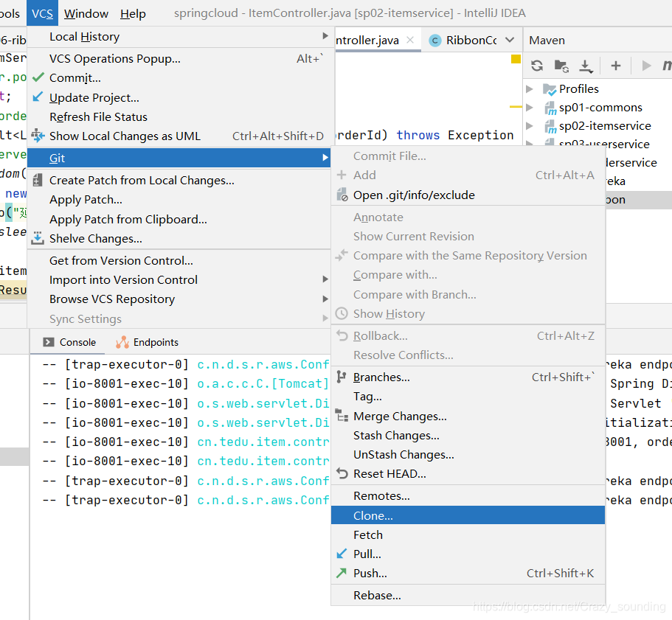Select Profiles in Maven panel

(x=578, y=89)
